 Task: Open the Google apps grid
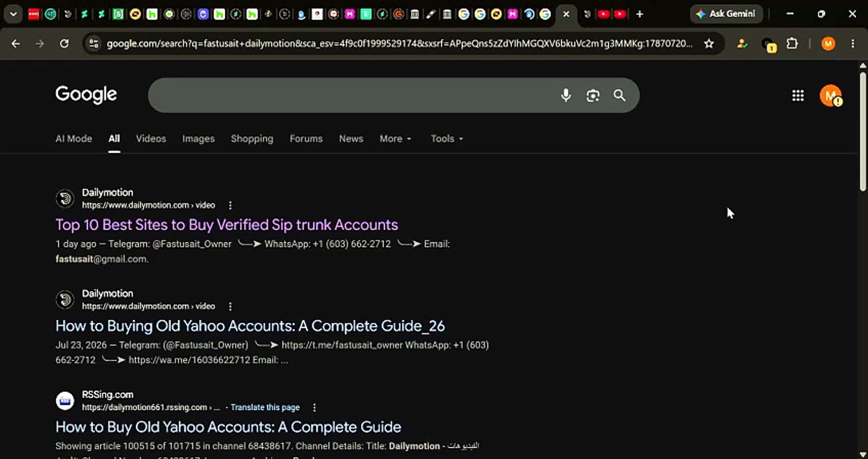[x=798, y=96]
